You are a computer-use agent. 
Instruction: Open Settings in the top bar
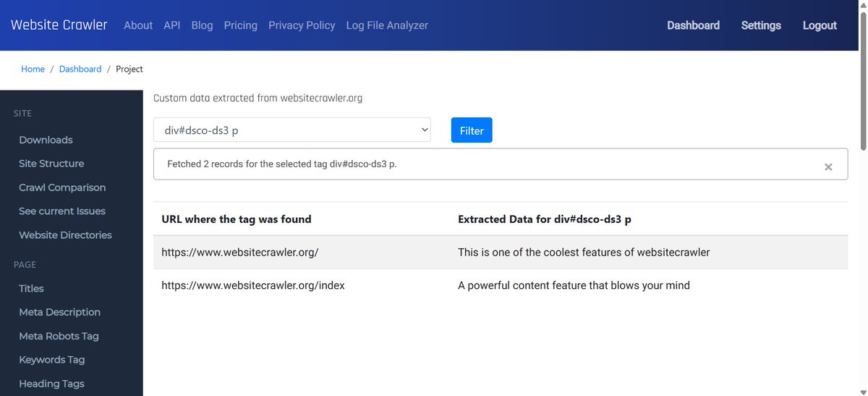click(761, 25)
